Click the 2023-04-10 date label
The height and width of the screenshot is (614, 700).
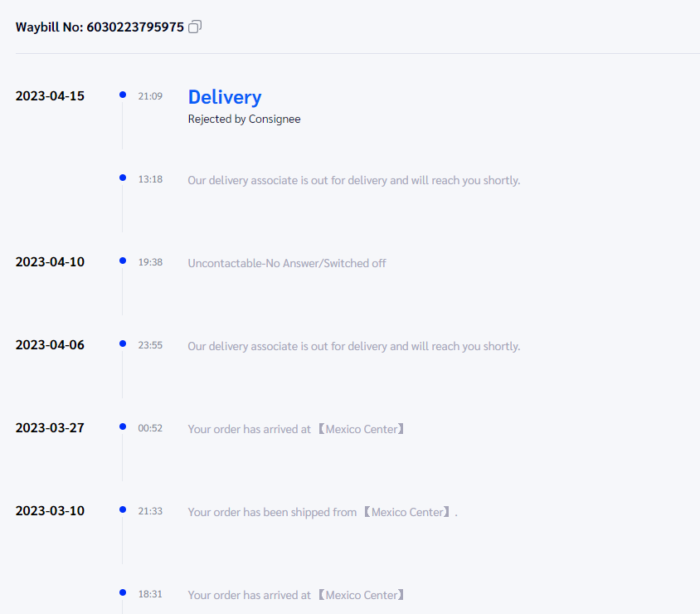tap(50, 262)
